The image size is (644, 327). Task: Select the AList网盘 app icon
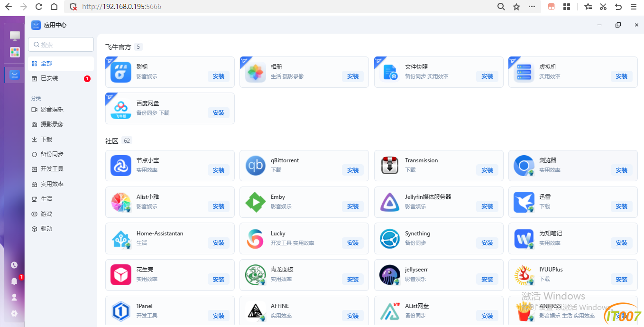[390, 311]
